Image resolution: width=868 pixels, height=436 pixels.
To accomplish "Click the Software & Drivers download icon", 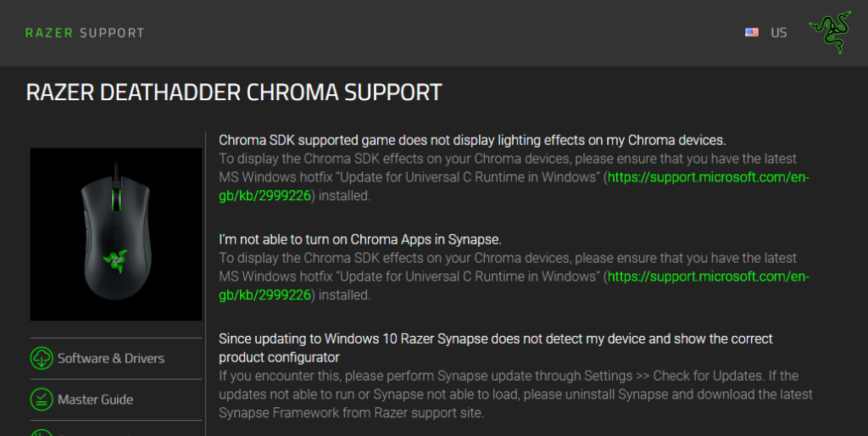I will click(42, 359).
